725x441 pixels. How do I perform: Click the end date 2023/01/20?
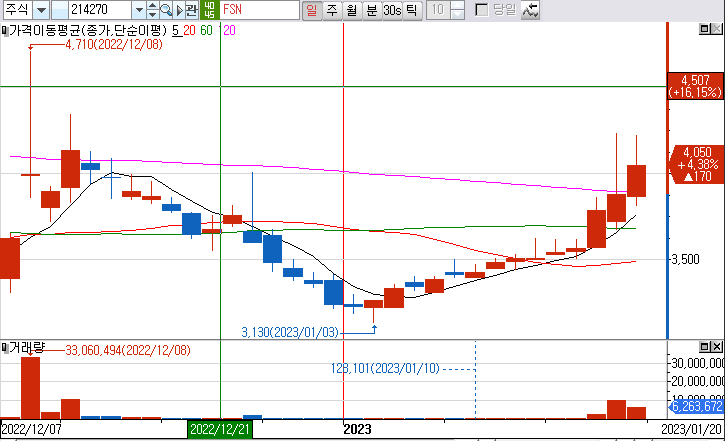click(691, 429)
